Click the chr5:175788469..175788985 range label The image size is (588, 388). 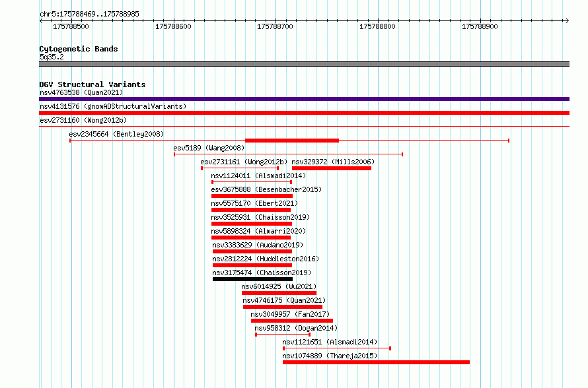[x=89, y=14]
